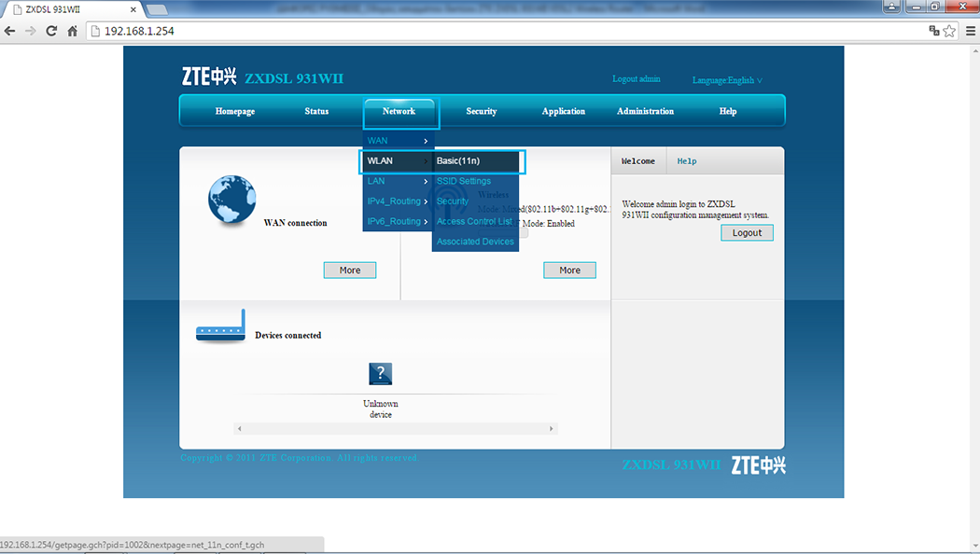
Task: Click the browser forward arrow
Action: [x=30, y=31]
